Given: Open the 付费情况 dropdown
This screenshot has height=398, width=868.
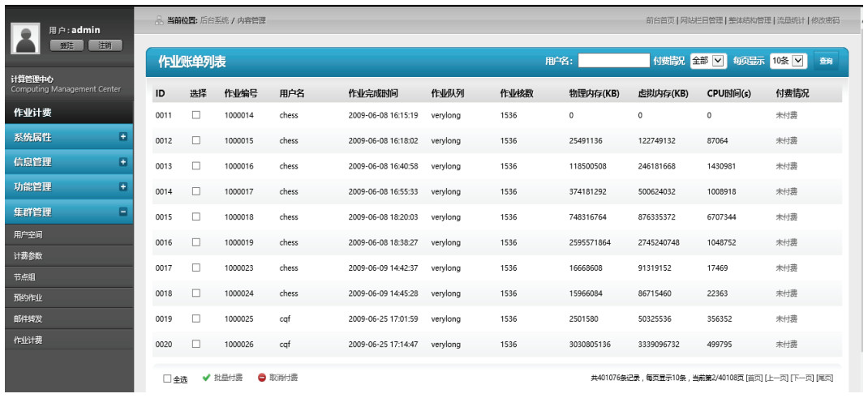Looking at the screenshot, I should pyautogui.click(x=708, y=61).
